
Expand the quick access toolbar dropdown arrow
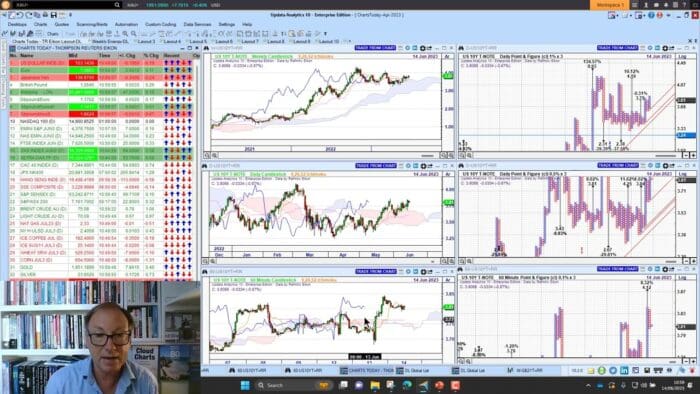click(70, 15)
